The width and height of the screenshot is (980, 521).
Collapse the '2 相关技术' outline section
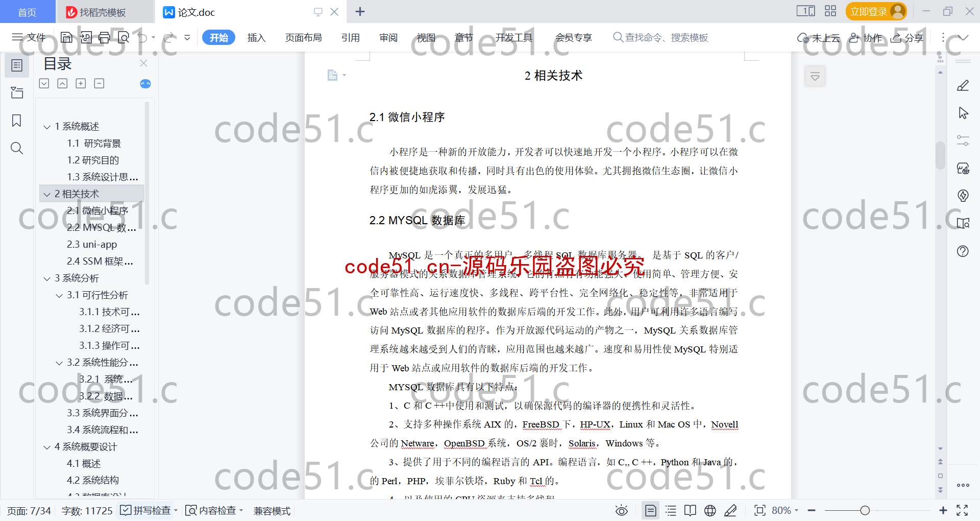47,194
